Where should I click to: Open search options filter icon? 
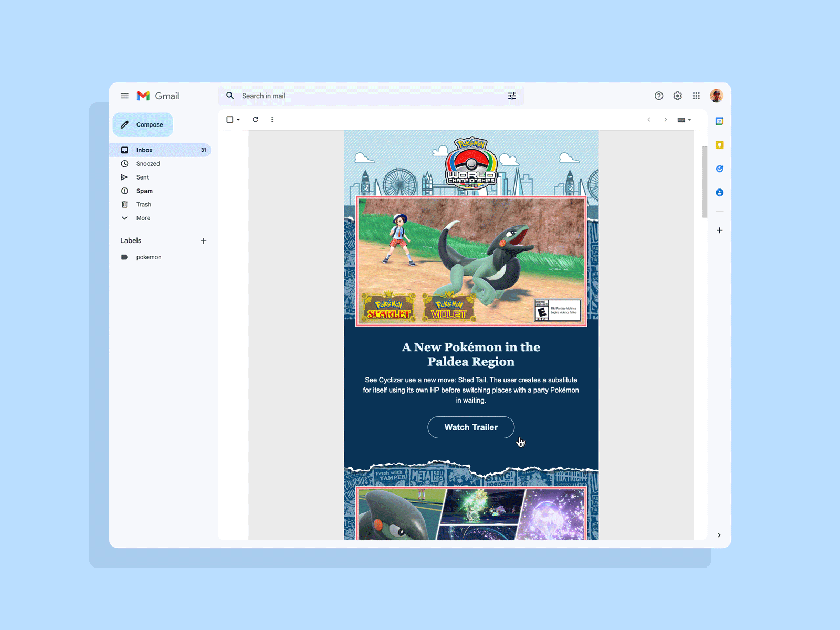512,96
